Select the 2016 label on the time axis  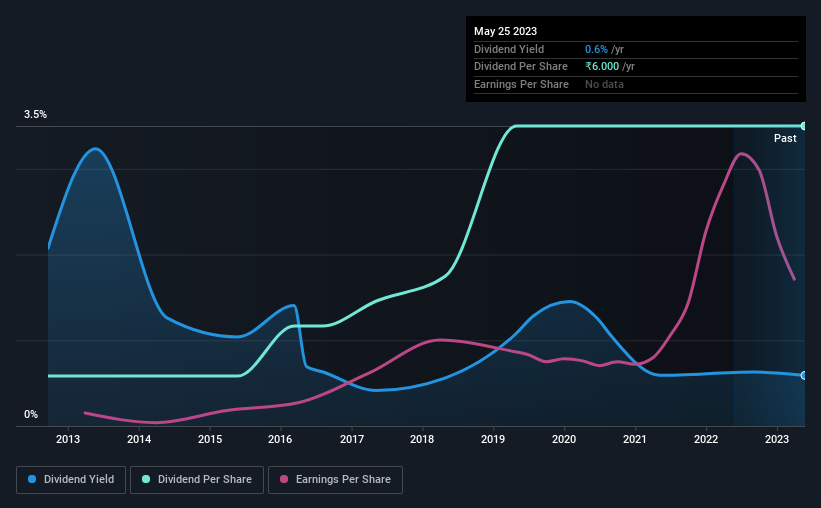280,439
